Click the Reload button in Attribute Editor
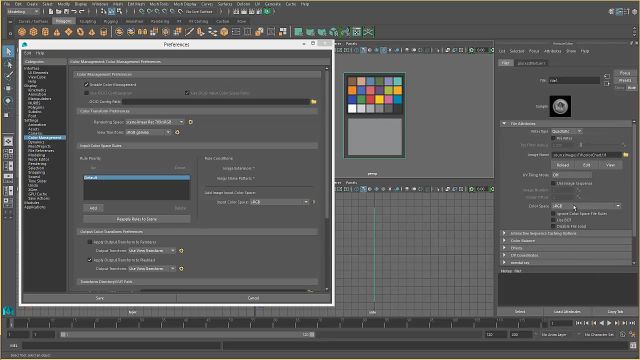 [x=562, y=165]
